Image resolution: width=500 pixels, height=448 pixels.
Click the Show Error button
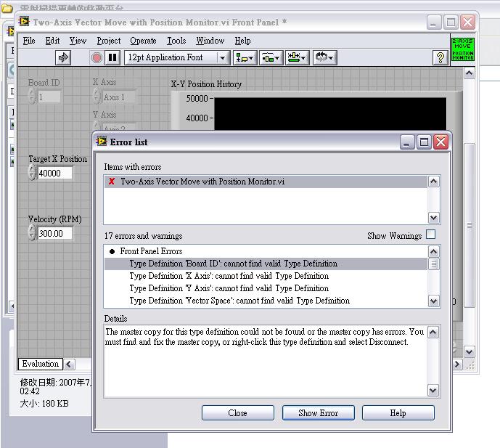coord(319,413)
